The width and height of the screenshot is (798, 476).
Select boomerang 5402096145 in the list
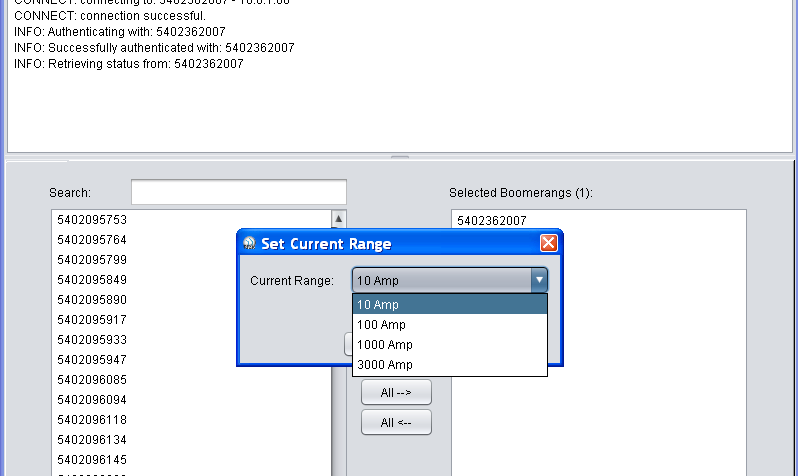click(191, 460)
